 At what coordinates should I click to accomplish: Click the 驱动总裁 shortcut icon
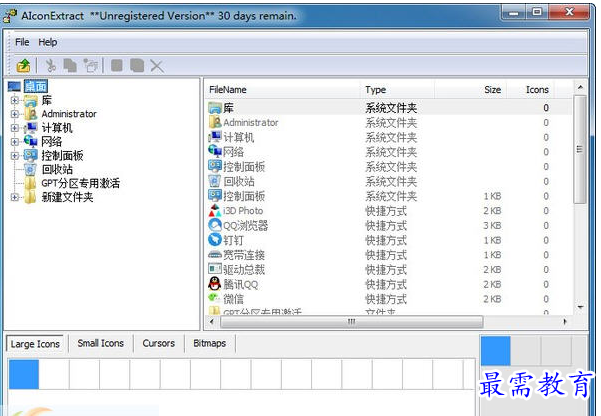pyautogui.click(x=215, y=269)
